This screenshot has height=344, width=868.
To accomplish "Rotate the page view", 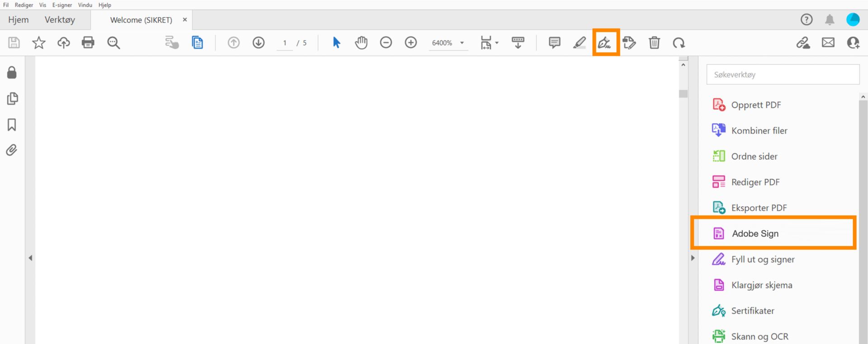I will tap(679, 43).
